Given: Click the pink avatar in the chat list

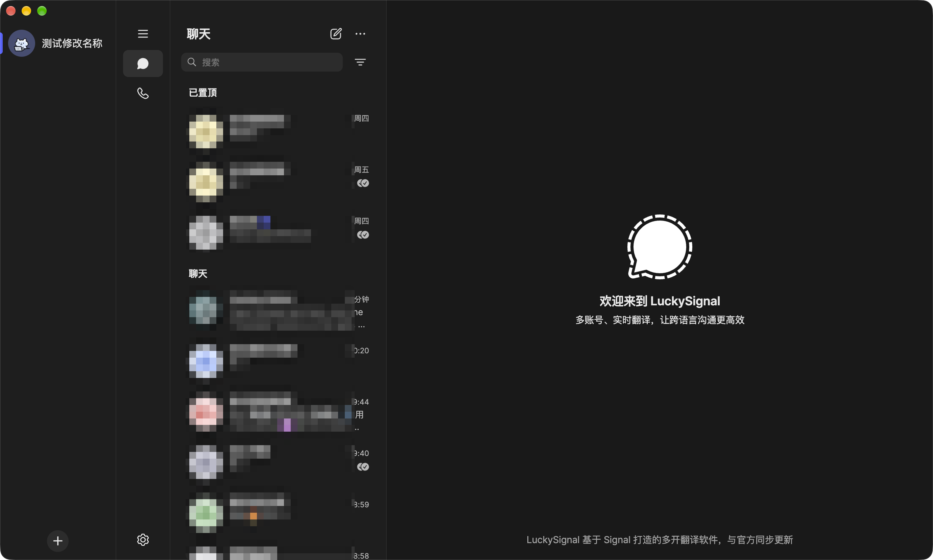Looking at the screenshot, I should pyautogui.click(x=206, y=415).
